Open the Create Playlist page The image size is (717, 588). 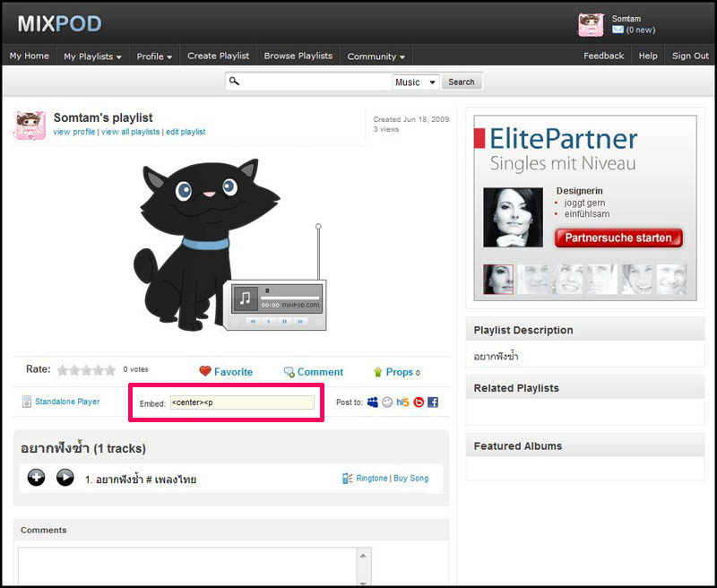[218, 56]
